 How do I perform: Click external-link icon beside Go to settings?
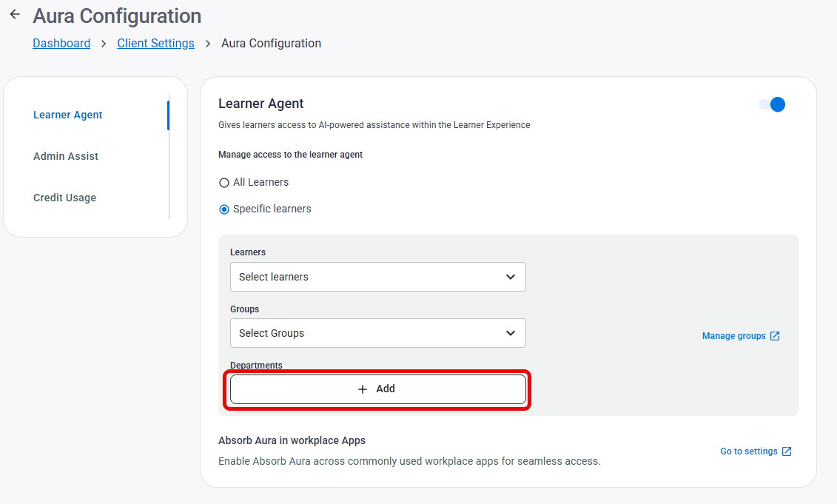(x=787, y=451)
